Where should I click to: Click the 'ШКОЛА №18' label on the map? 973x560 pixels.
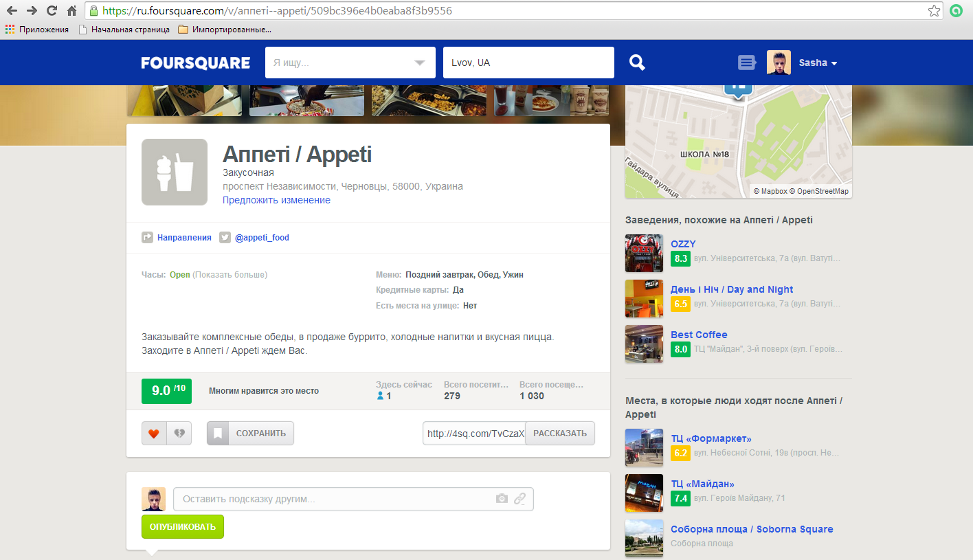(x=704, y=154)
